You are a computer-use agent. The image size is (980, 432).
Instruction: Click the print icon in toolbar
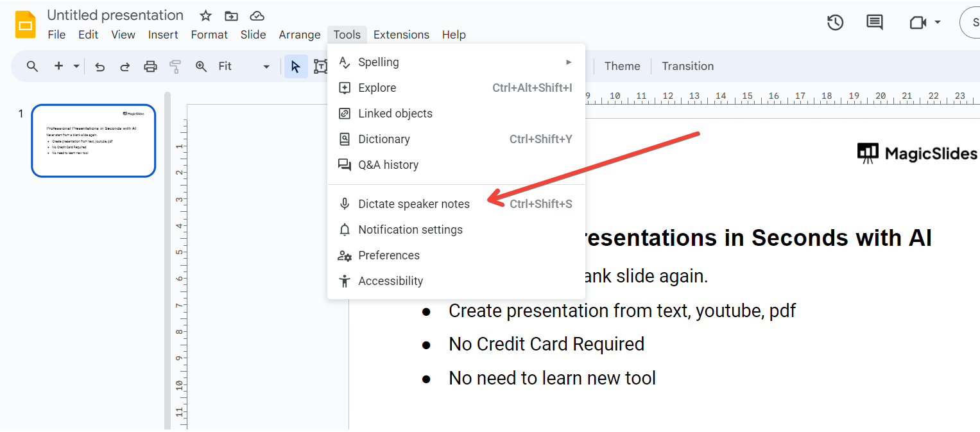pyautogui.click(x=150, y=66)
